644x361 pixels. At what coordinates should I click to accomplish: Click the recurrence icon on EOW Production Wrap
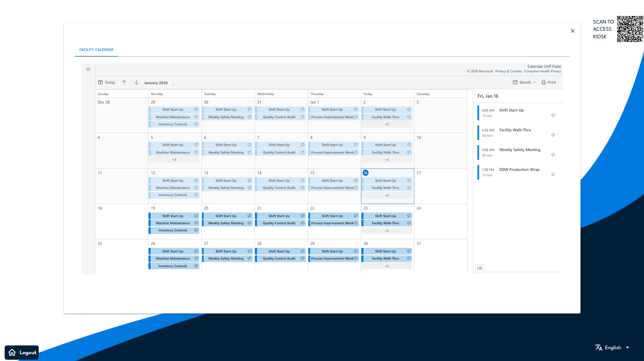point(553,174)
